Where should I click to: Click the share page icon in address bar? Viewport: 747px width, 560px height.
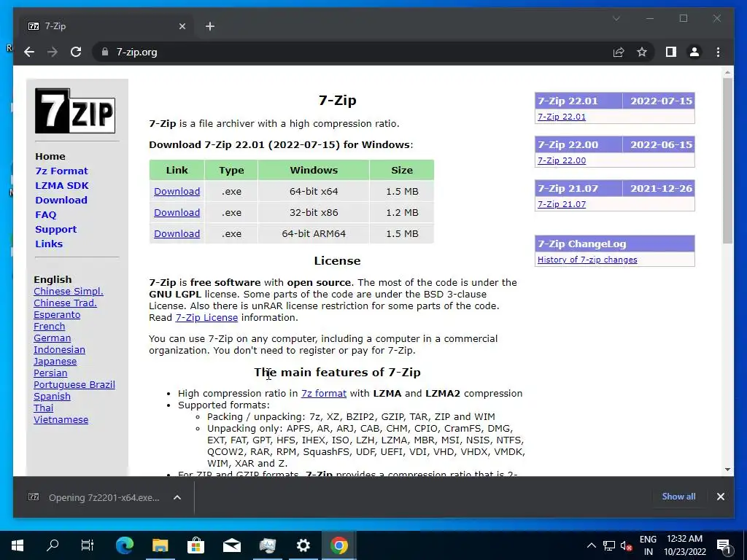pos(619,52)
